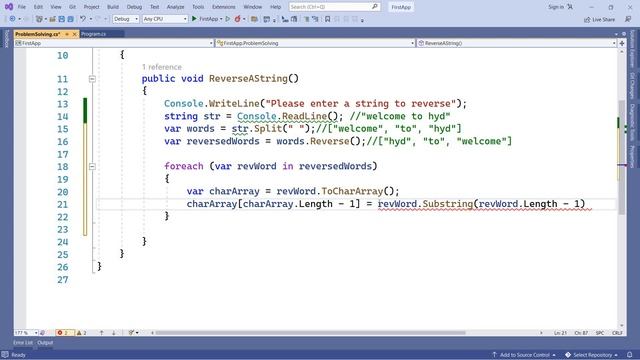Click the New Project toolbar icon
Image resolution: width=640 pixels, height=360 pixels.
39,19
